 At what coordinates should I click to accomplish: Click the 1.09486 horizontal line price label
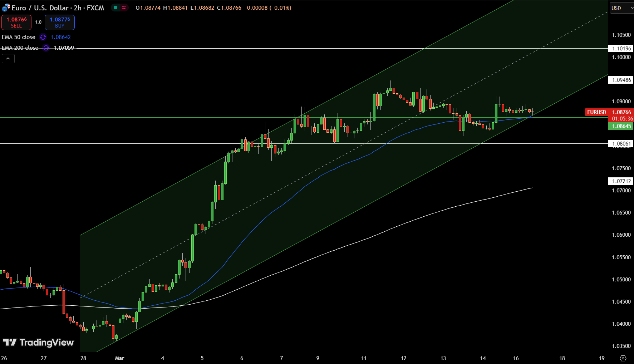point(621,80)
